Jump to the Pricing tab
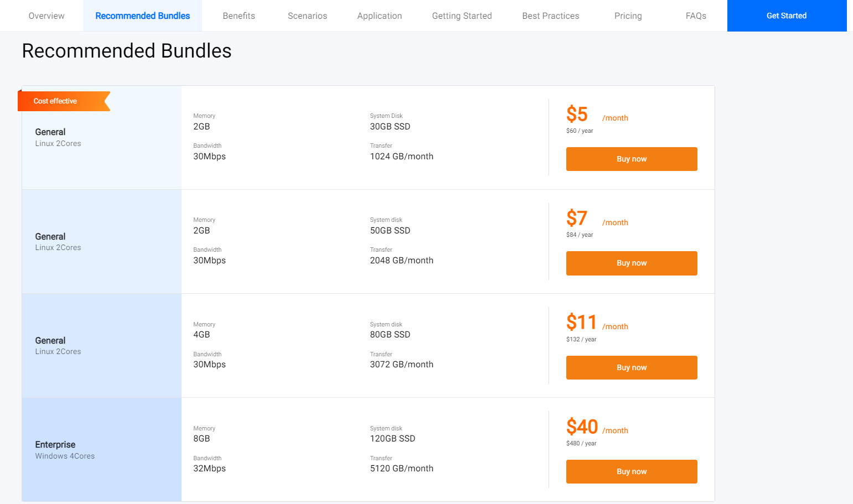 coord(628,16)
